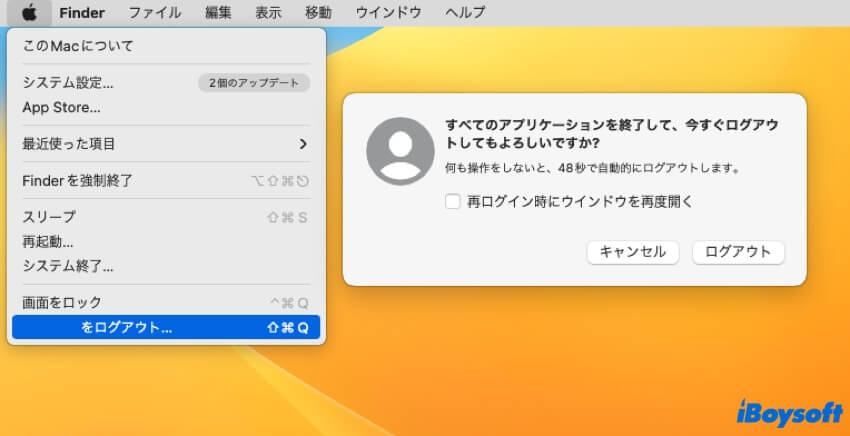Open the 表示 menu
Screen dimensions: 850x436
tap(268, 12)
